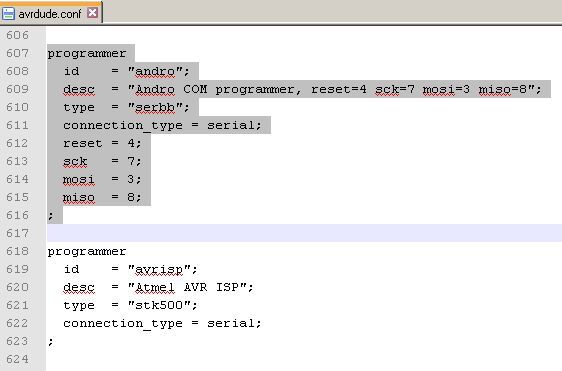The width and height of the screenshot is (562, 371).
Task: Click the string "andro" on line 608
Action: [x=155, y=71]
